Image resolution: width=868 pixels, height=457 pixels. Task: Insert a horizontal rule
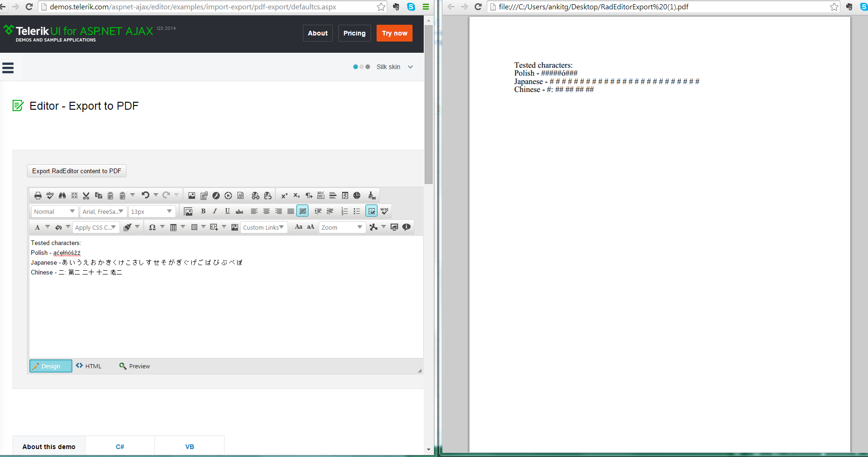click(x=333, y=196)
